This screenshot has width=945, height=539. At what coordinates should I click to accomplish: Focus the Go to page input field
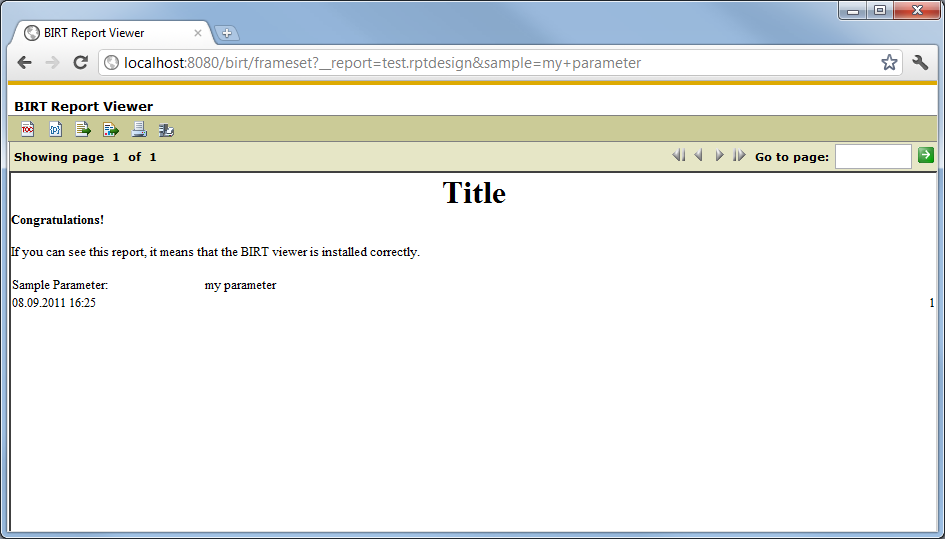click(x=873, y=157)
